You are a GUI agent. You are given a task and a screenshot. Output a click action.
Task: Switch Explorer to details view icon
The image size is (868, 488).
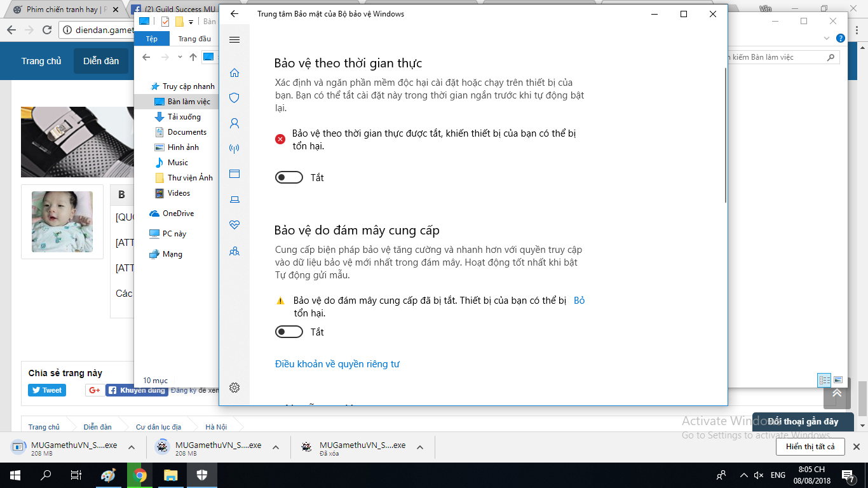pyautogui.click(x=825, y=380)
